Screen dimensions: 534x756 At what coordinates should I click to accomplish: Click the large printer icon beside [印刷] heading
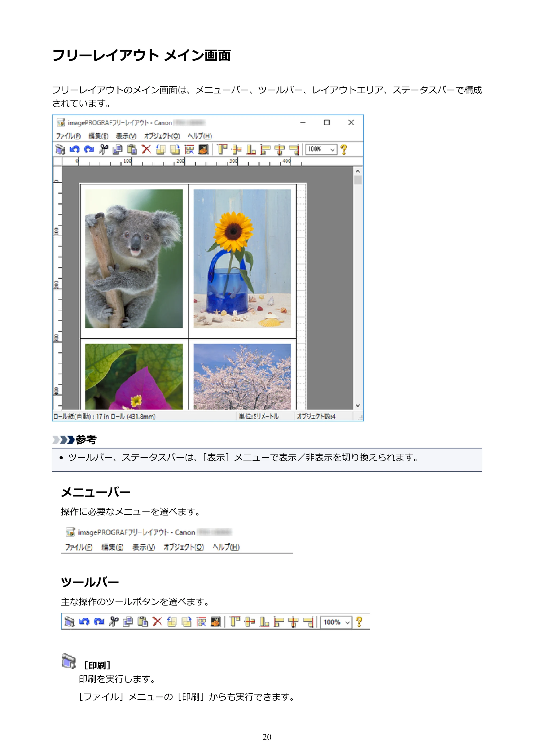pyautogui.click(x=69, y=661)
